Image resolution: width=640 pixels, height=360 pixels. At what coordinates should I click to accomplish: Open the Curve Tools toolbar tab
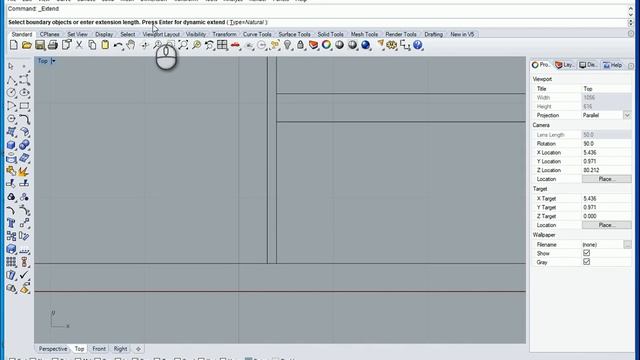[257, 34]
